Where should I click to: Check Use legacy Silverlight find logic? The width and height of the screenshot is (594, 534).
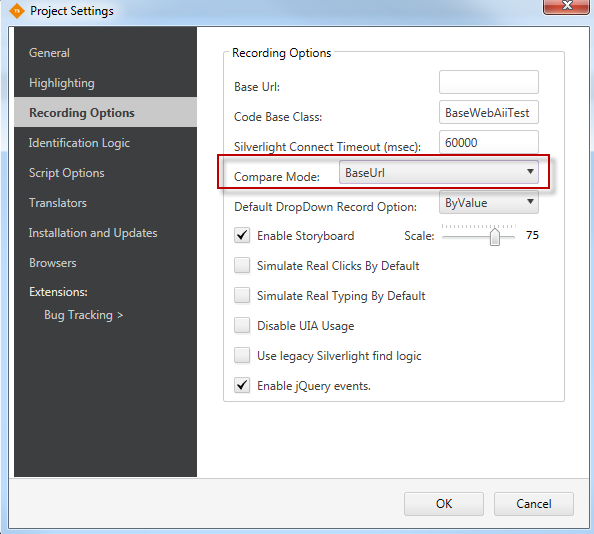(242, 356)
